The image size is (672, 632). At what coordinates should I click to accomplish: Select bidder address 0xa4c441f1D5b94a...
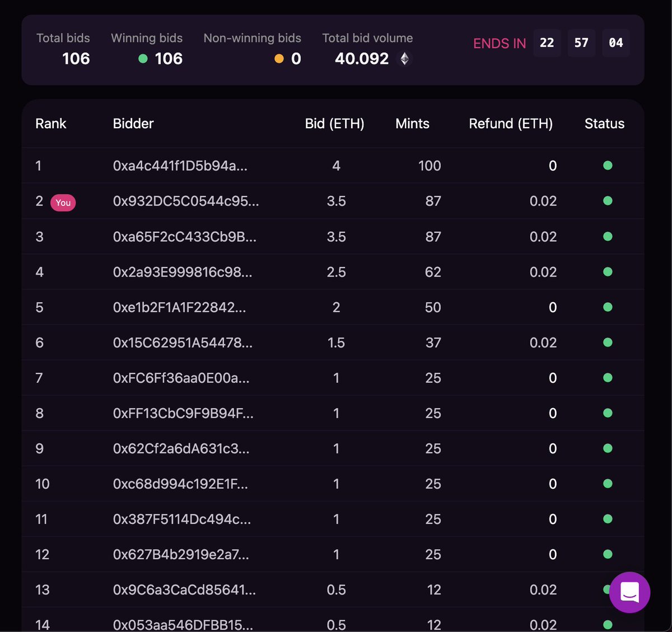[x=180, y=166]
